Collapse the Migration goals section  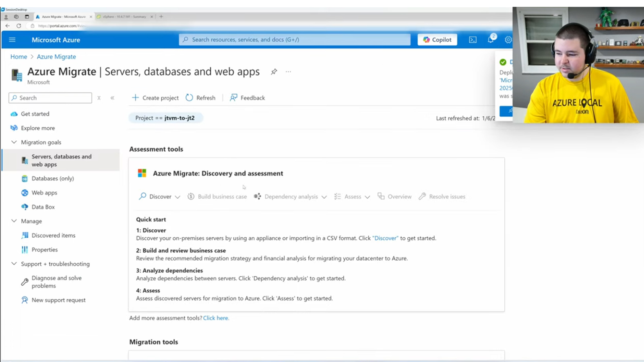(14, 142)
